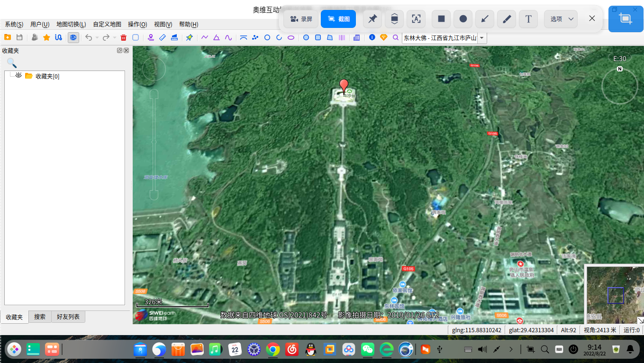Open the 选项 options dropdown
The width and height of the screenshot is (644, 363).
[561, 18]
